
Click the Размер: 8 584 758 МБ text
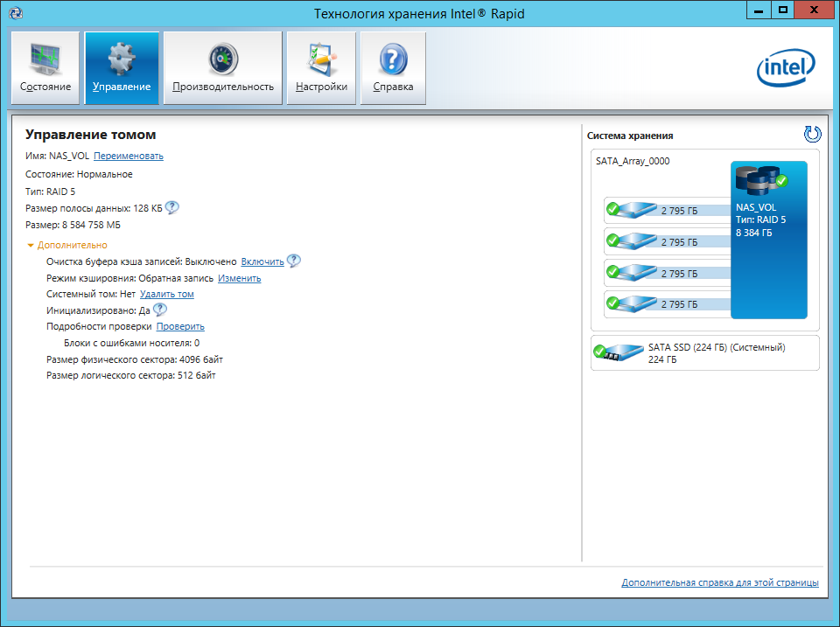tap(73, 225)
